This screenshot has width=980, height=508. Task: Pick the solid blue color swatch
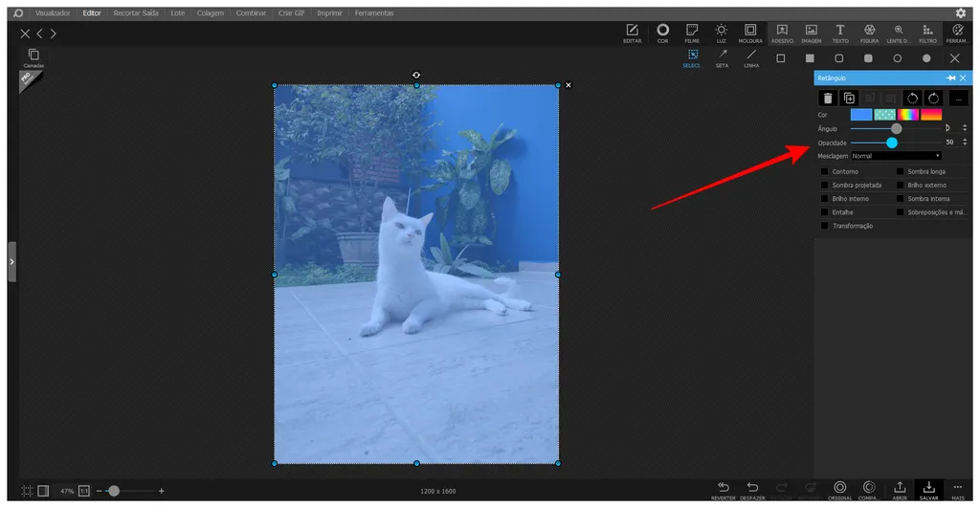tap(860, 115)
